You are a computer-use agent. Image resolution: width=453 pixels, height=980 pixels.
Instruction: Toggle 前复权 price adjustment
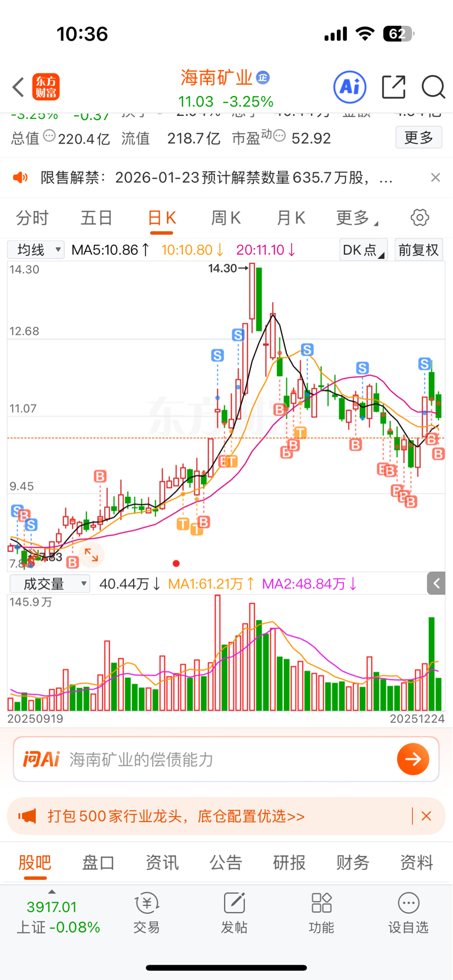(x=419, y=250)
